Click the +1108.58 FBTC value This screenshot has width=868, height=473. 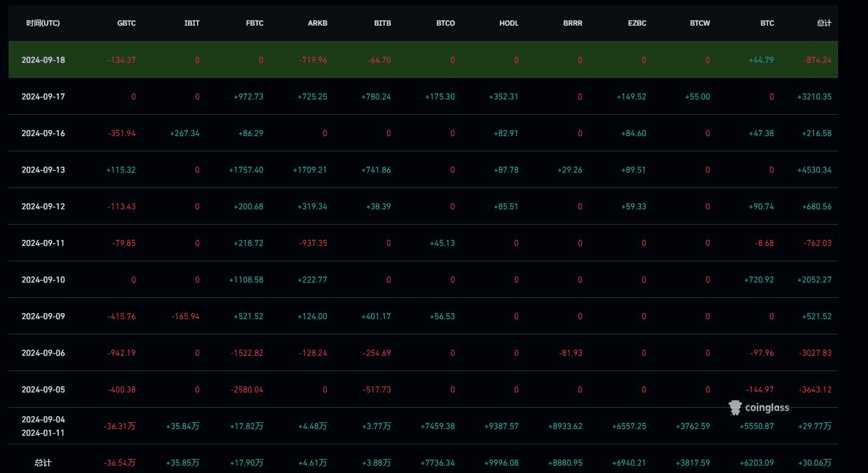point(246,280)
